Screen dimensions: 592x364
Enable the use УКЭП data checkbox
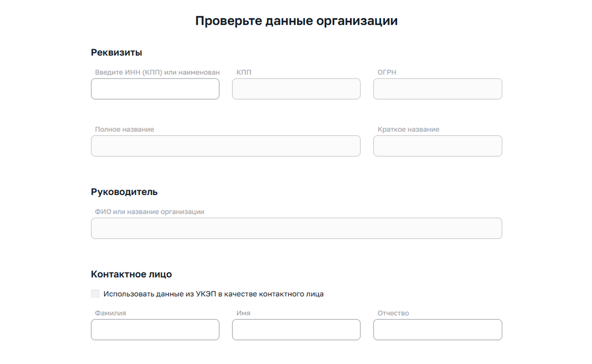tap(95, 294)
